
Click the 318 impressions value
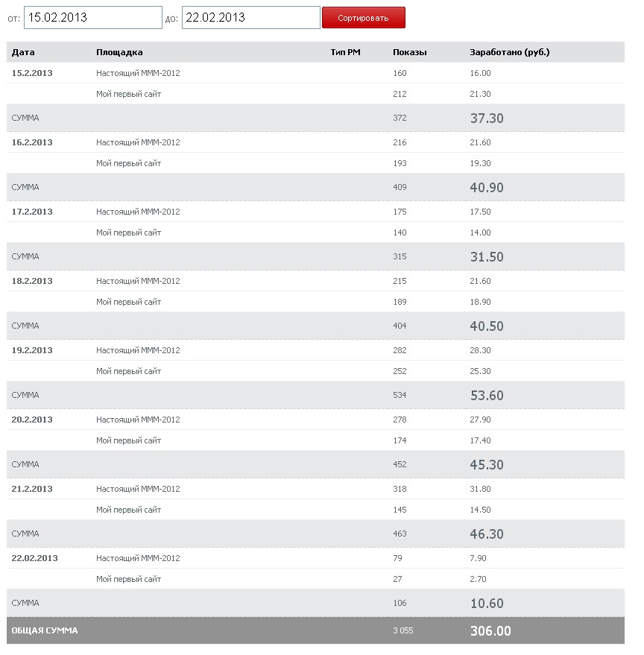(x=400, y=489)
